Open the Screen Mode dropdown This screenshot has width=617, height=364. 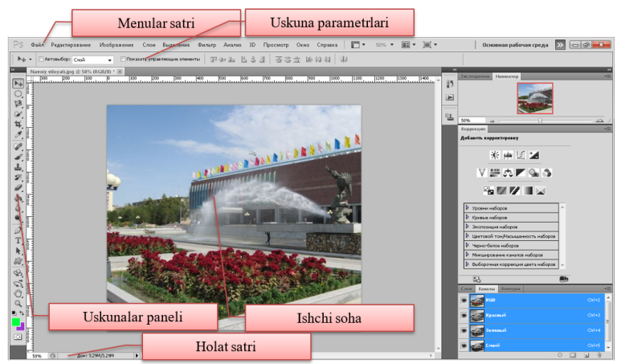point(430,45)
